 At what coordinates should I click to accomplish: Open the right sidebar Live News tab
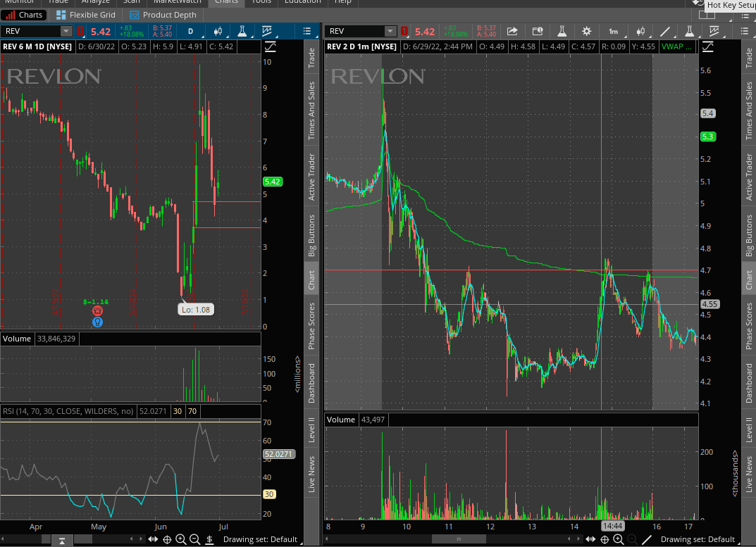pyautogui.click(x=749, y=474)
